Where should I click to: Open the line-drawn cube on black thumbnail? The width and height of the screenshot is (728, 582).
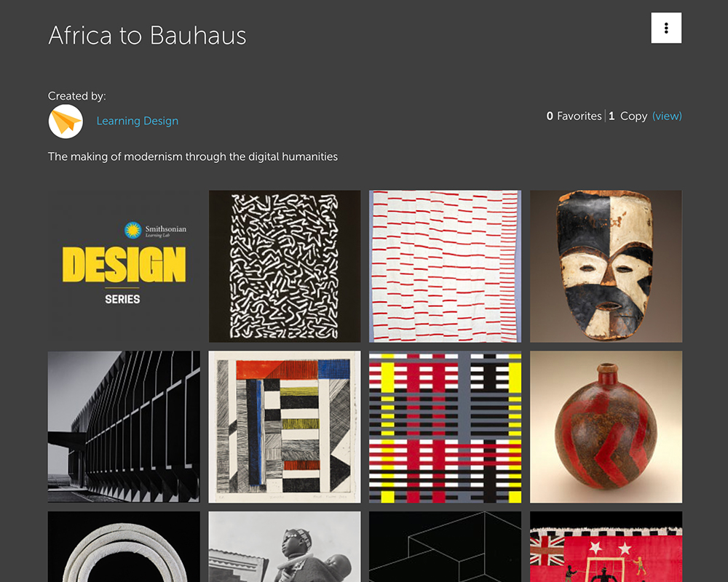pyautogui.click(x=446, y=547)
